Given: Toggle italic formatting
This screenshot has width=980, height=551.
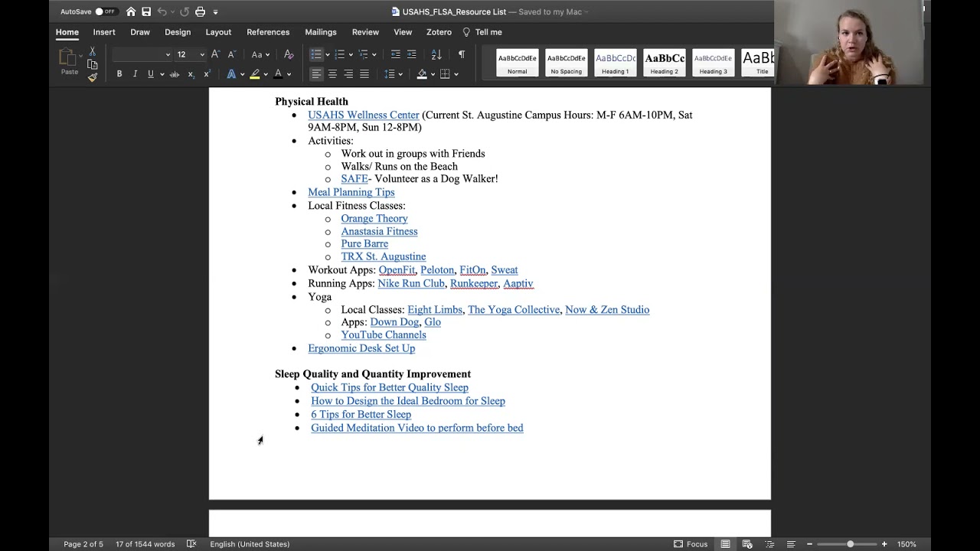Looking at the screenshot, I should [135, 74].
